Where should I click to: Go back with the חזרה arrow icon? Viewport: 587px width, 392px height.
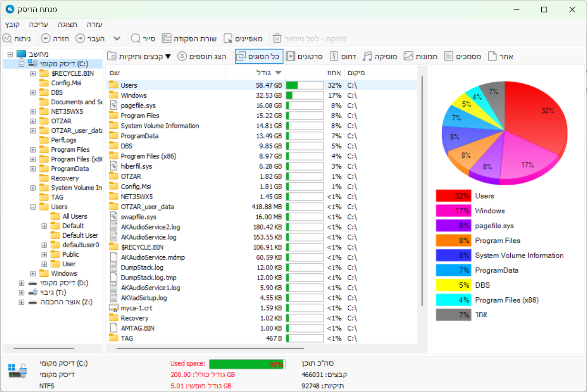point(46,39)
